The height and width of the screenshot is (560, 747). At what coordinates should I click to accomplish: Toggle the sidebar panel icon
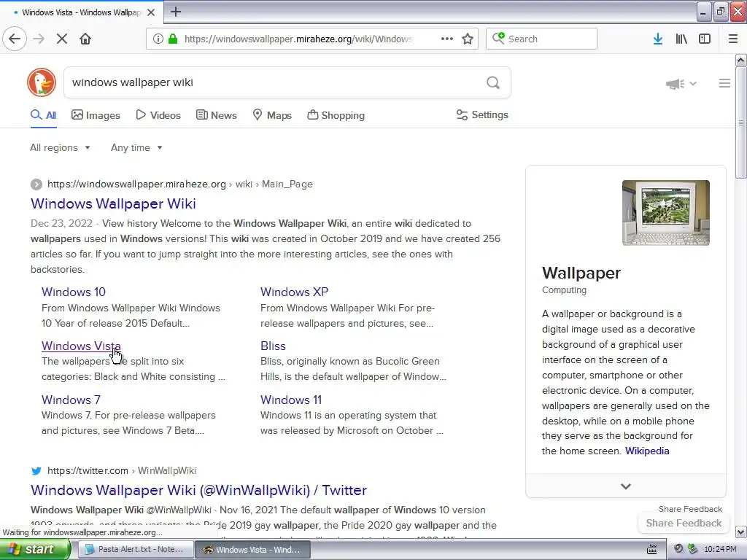coord(705,39)
